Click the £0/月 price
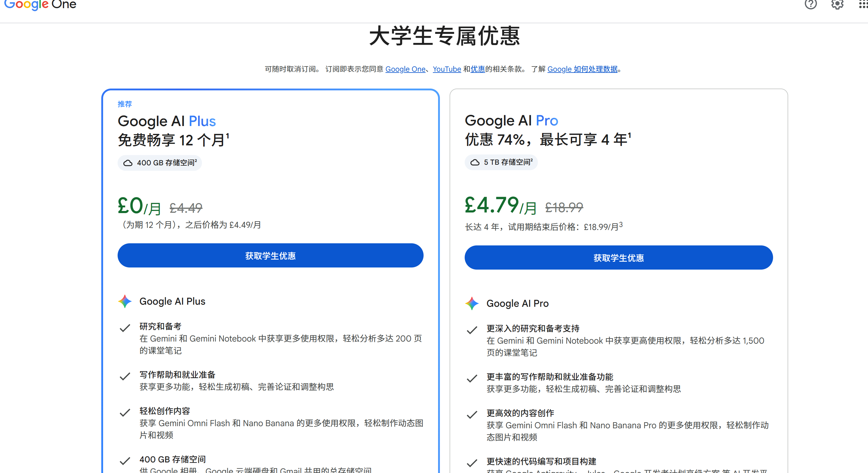868x473 pixels. pos(139,206)
